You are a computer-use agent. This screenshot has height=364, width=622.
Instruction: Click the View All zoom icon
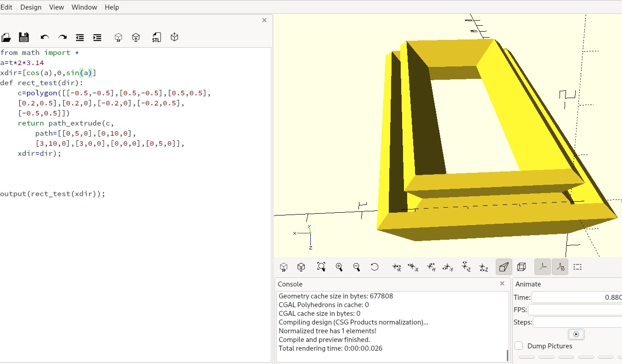(x=321, y=267)
